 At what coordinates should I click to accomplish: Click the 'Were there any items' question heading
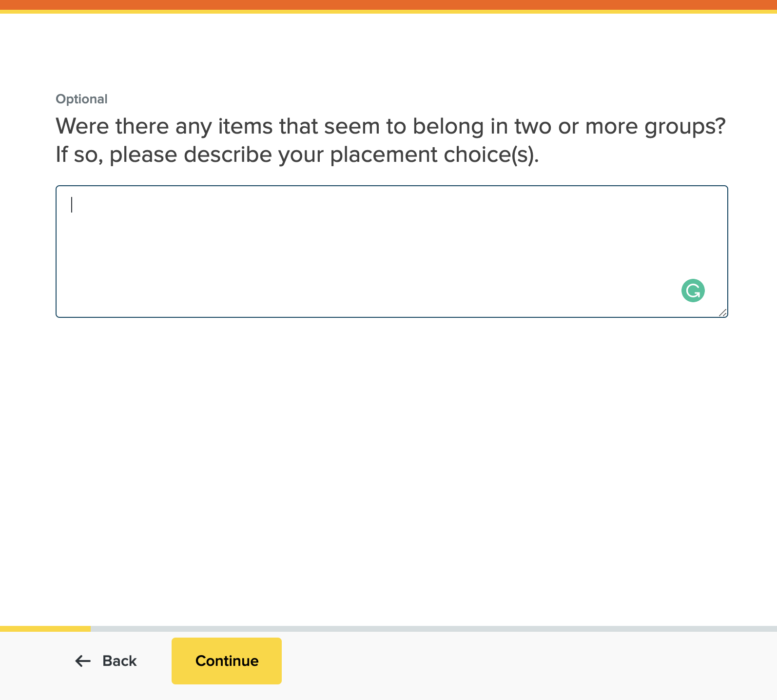click(244, 126)
